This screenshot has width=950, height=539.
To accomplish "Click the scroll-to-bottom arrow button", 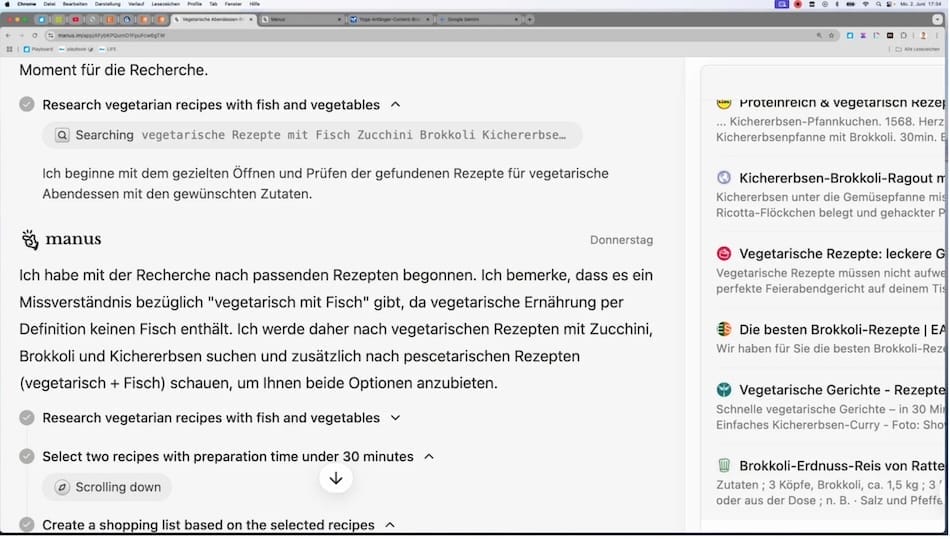I will pos(336,478).
